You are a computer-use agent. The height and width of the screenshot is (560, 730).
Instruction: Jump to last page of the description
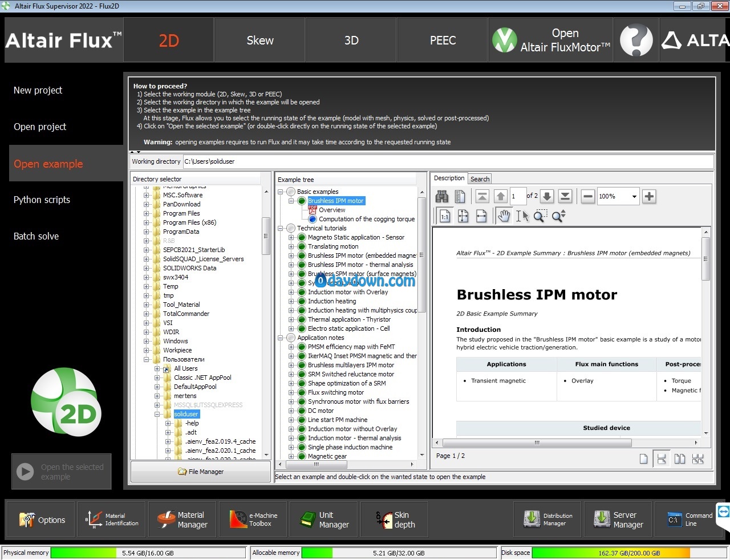click(x=565, y=197)
